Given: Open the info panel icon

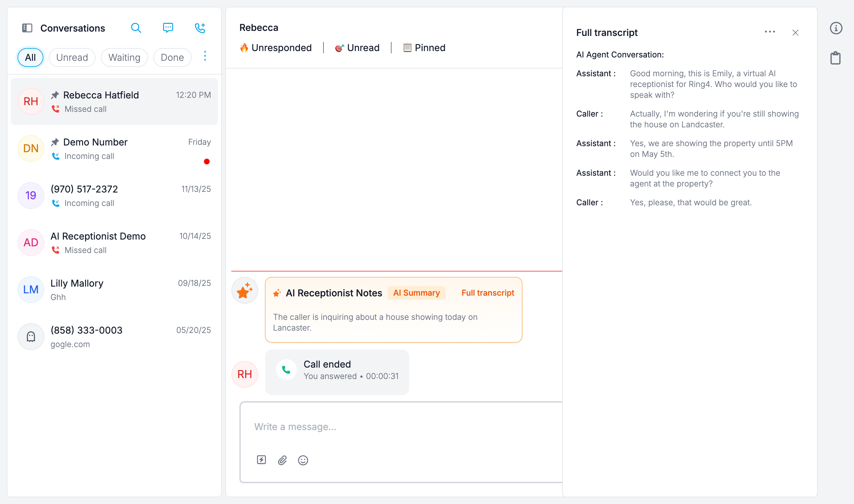Looking at the screenshot, I should [836, 28].
